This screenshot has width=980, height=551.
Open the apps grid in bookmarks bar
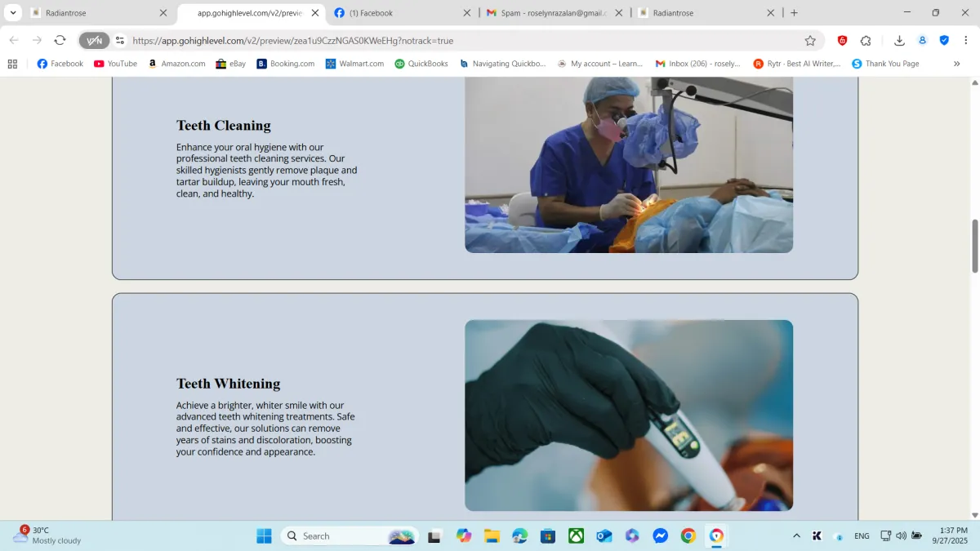point(12,64)
